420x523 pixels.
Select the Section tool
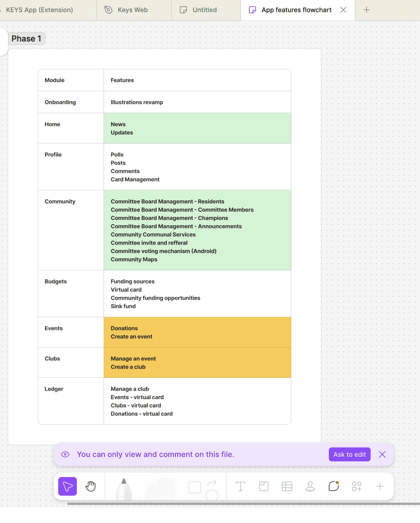click(264, 486)
